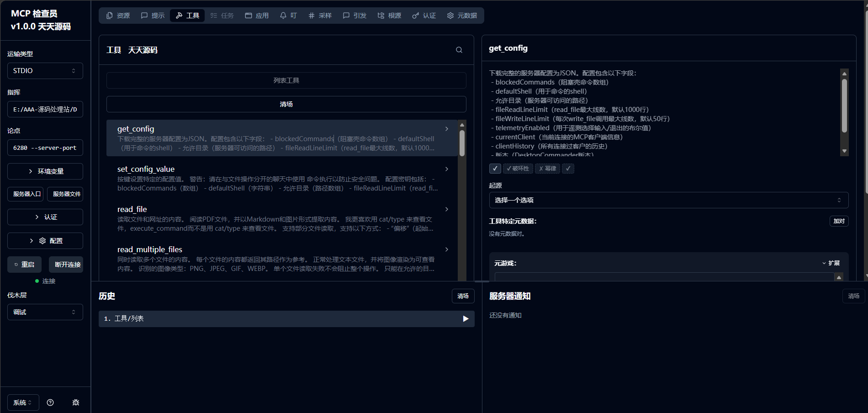Click the 服务器入口 button
The width and height of the screenshot is (868, 413).
[26, 194]
